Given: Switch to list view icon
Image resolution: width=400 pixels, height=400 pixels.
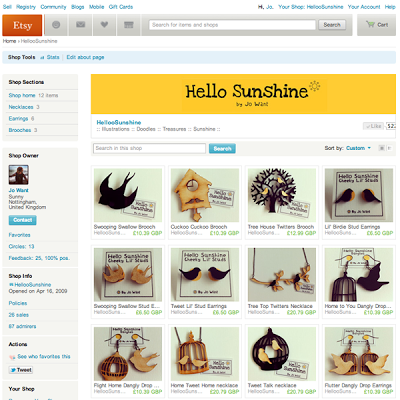Looking at the screenshot, I should [x=389, y=148].
